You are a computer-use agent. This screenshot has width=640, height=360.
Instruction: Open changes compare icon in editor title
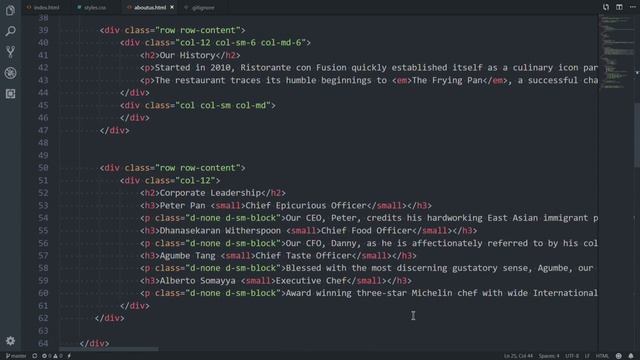tap(606, 7)
